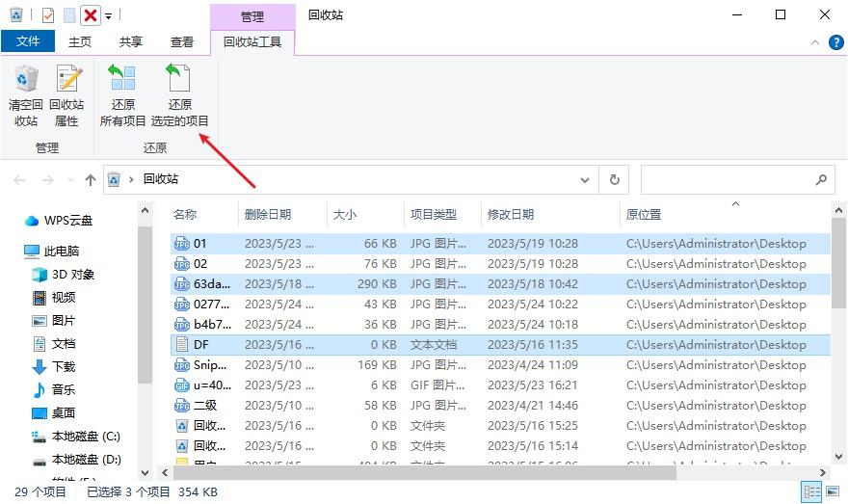Switch to details view icon in status bar
The width and height of the screenshot is (848, 504).
[811, 491]
